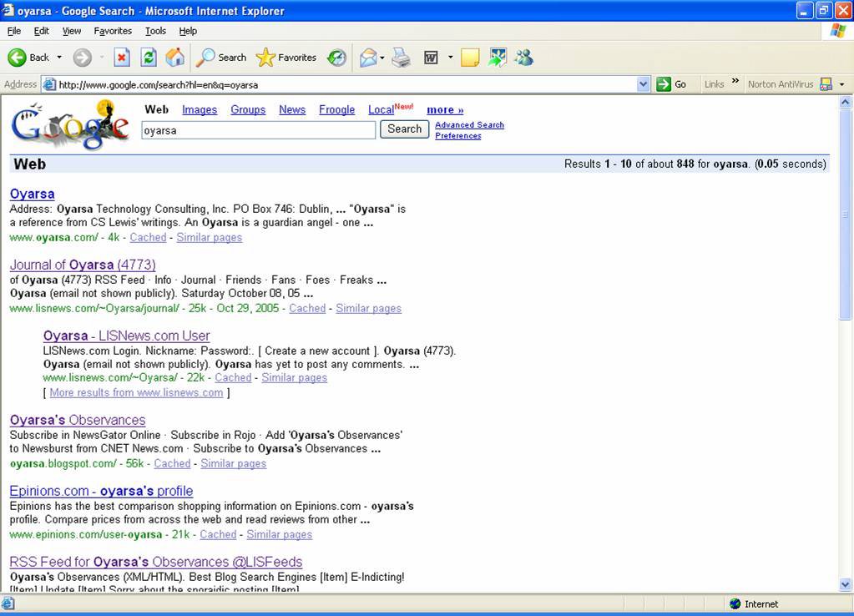Switch to Google Groups tab
Image resolution: width=854 pixels, height=616 pixels.
pos(248,109)
